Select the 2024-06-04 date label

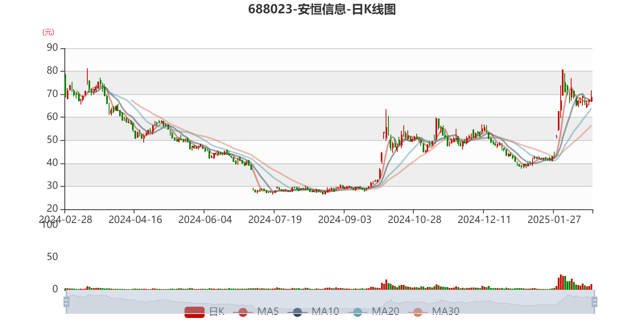click(205, 220)
